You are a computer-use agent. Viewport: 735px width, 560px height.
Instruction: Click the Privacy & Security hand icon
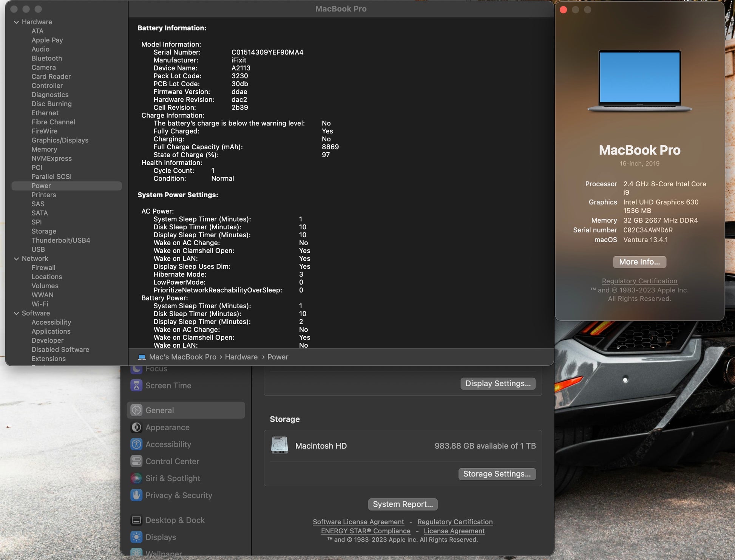pyautogui.click(x=136, y=495)
